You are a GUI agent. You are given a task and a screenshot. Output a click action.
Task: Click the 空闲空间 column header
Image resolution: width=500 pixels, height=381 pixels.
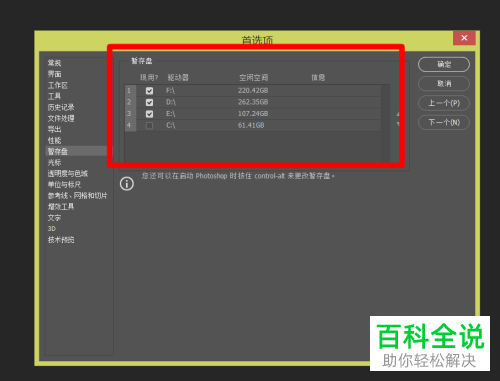click(x=254, y=78)
